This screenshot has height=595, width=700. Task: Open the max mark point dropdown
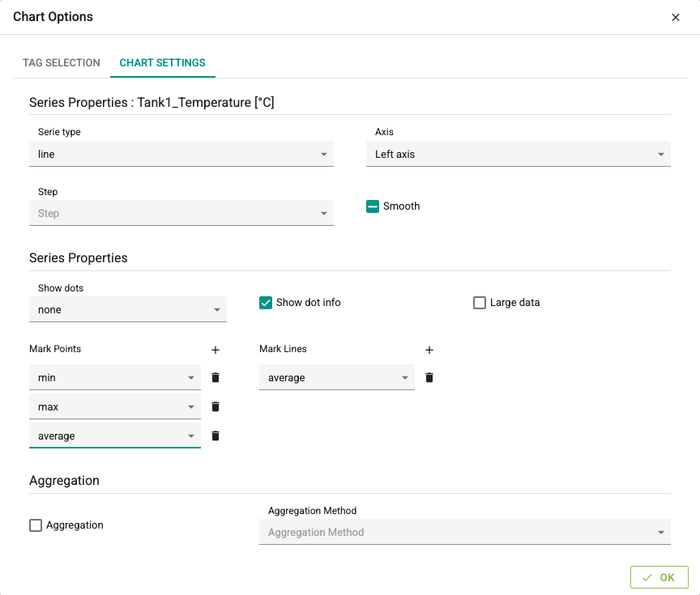pyautogui.click(x=115, y=406)
